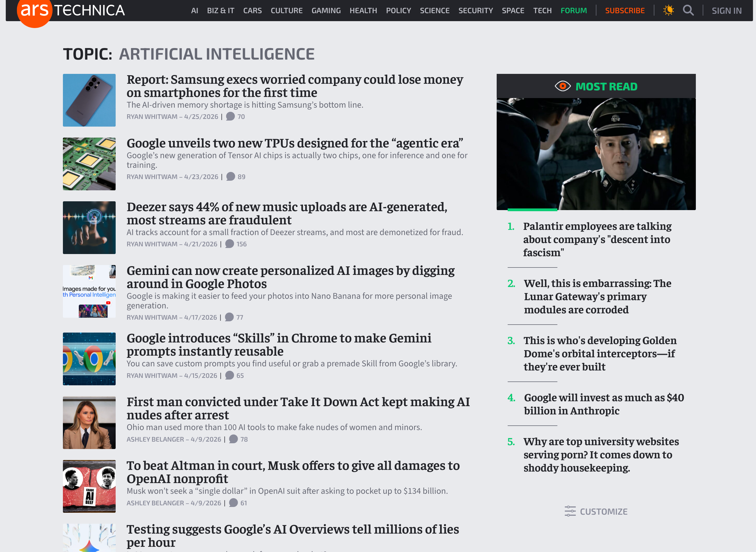Click the green circuit board chips thumbnail
The image size is (756, 552).
coord(89,164)
